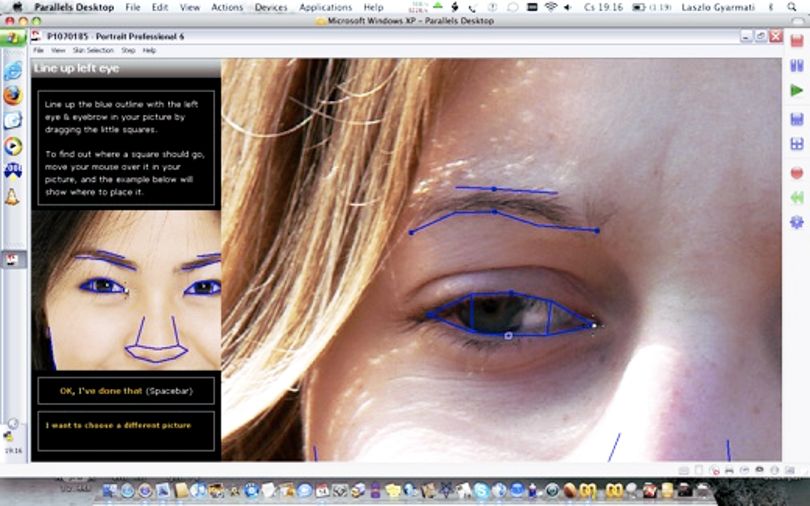Click the green rewind arrows on right toolbar
Image resolution: width=810 pixels, height=506 pixels.
797,197
